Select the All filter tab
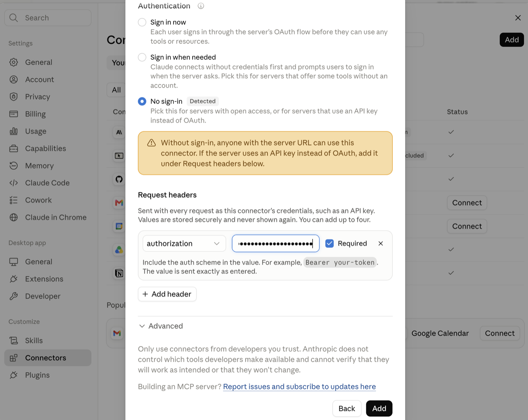The image size is (528, 420). 116,90
